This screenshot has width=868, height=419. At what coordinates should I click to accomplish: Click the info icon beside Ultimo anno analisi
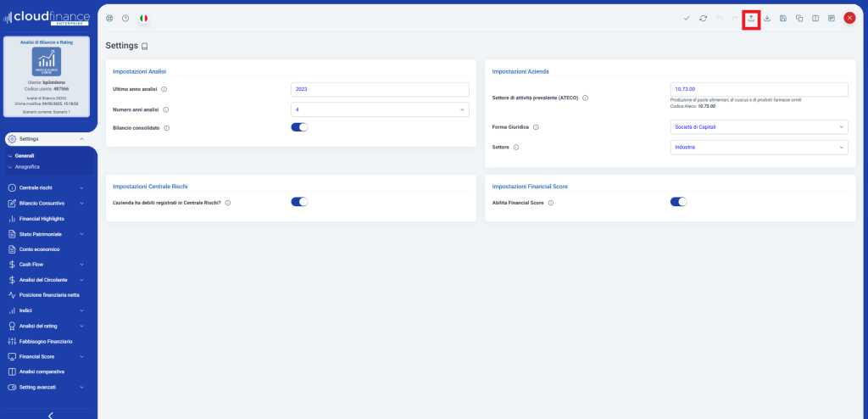[164, 89]
